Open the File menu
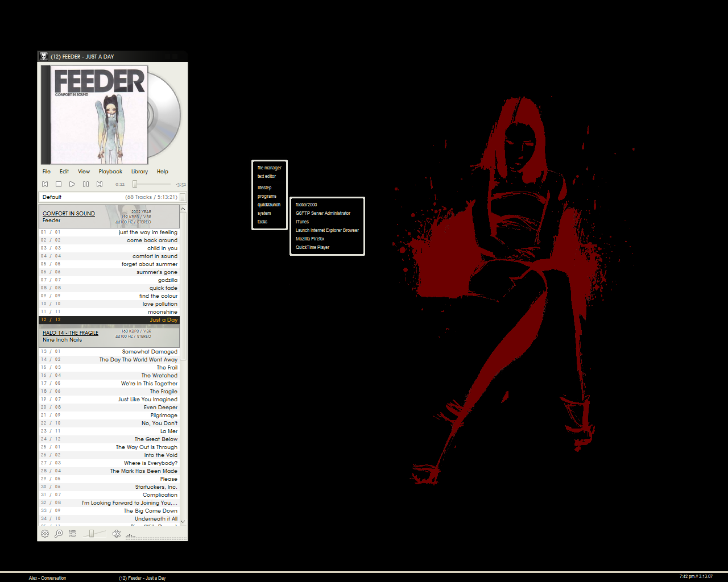The image size is (728, 582). (x=47, y=172)
